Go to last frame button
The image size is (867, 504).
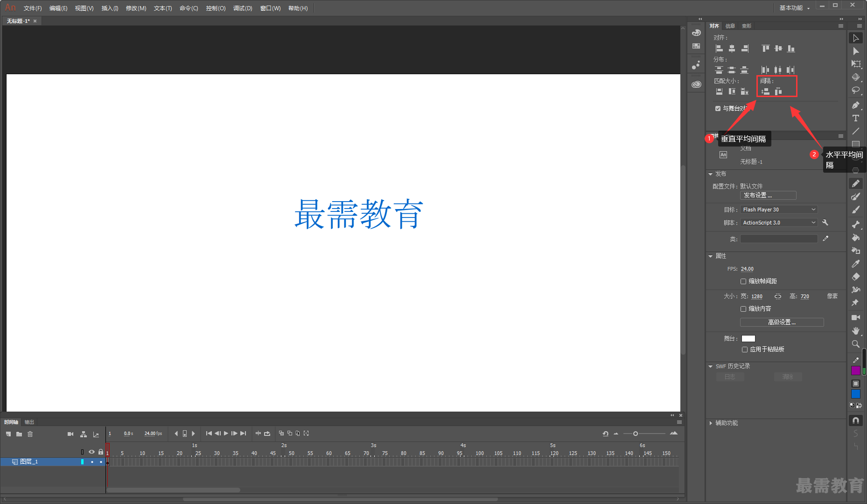pyautogui.click(x=243, y=434)
